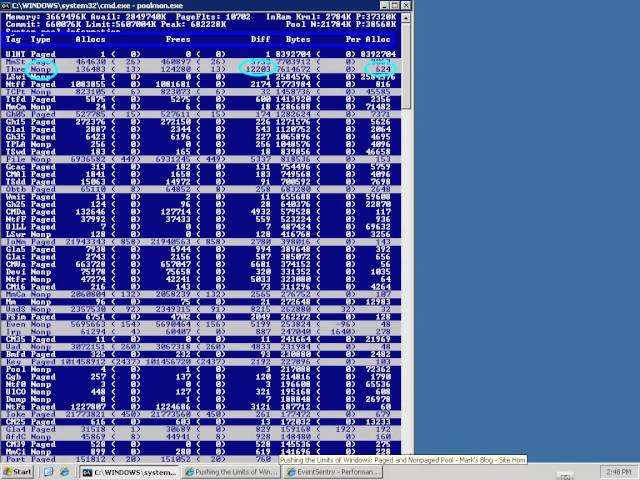Click the 'CM39' tag row
Image resolution: width=640 pixels, height=480 pixels.
[200, 444]
